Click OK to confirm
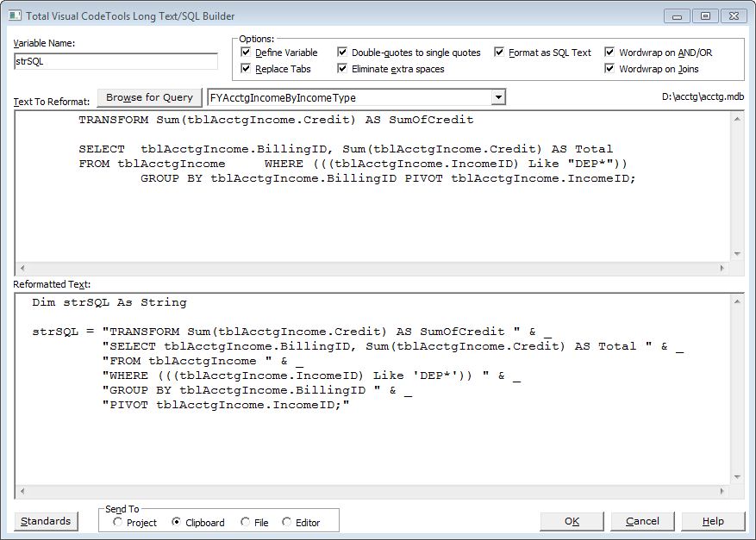Screen dimensions: 756x540 coord(572,521)
